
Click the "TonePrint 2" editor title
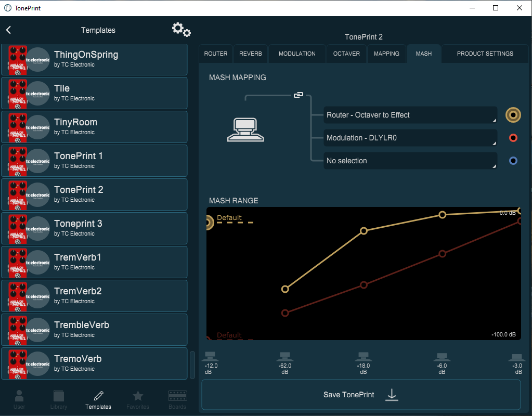(364, 36)
